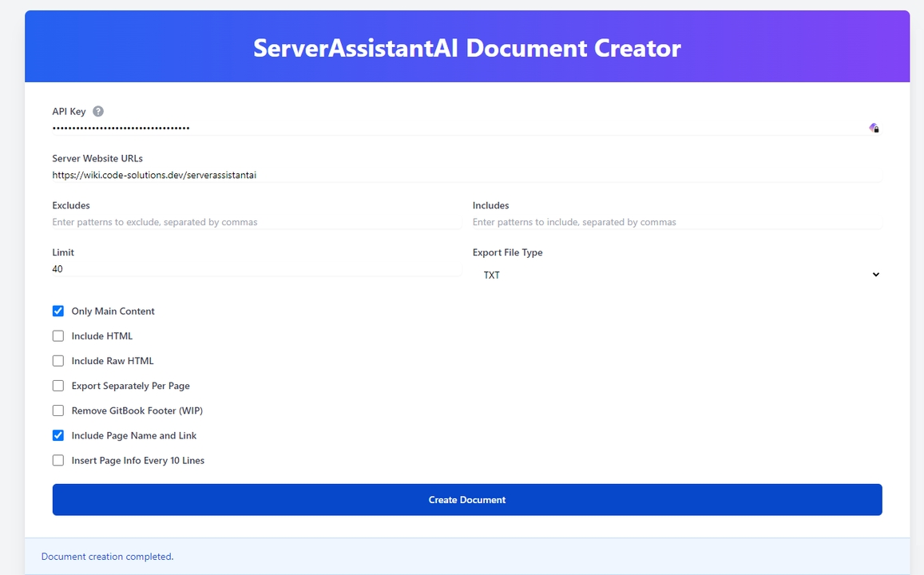Click the ServerAssistantAI Document Creator header
Screen dimensions: 924x575
click(466, 48)
